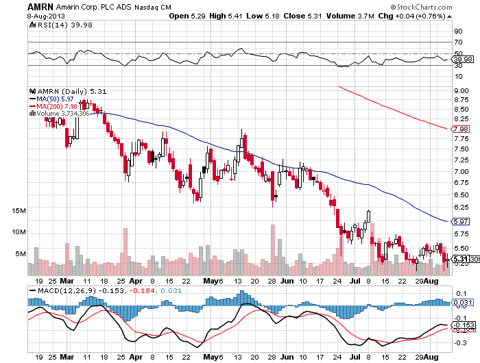The image size is (480, 363).
Task: Click the black MACD legend line swatch
Action: (32, 291)
